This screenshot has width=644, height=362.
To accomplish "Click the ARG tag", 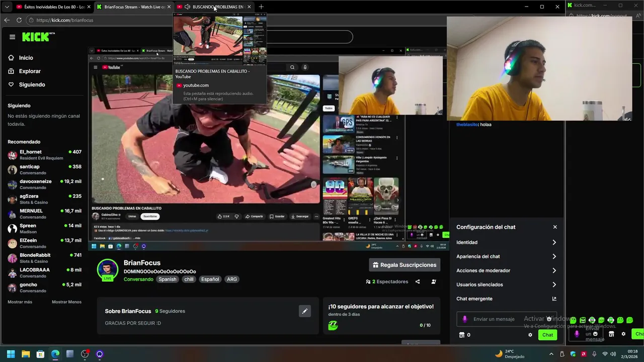I will pos(232,279).
